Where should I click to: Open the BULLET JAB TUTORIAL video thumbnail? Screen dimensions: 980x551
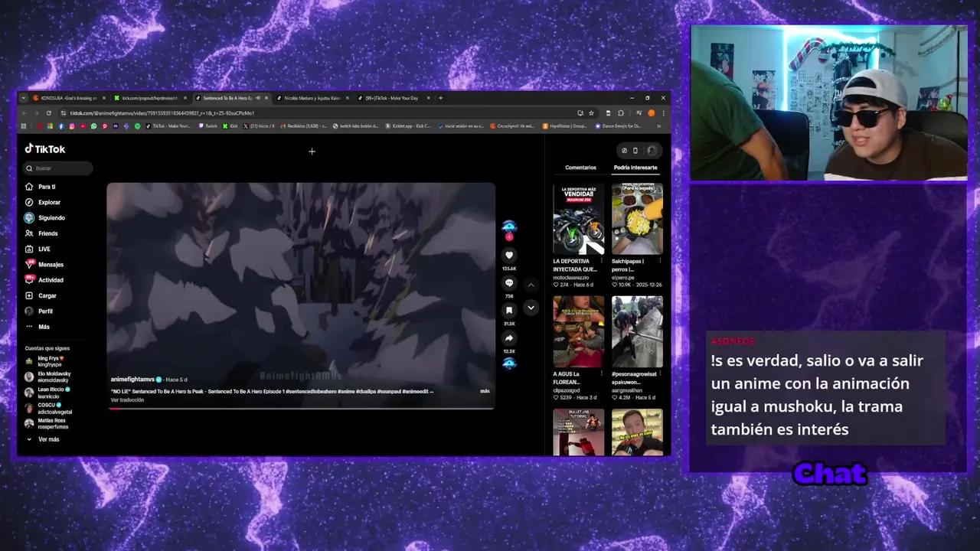click(579, 432)
